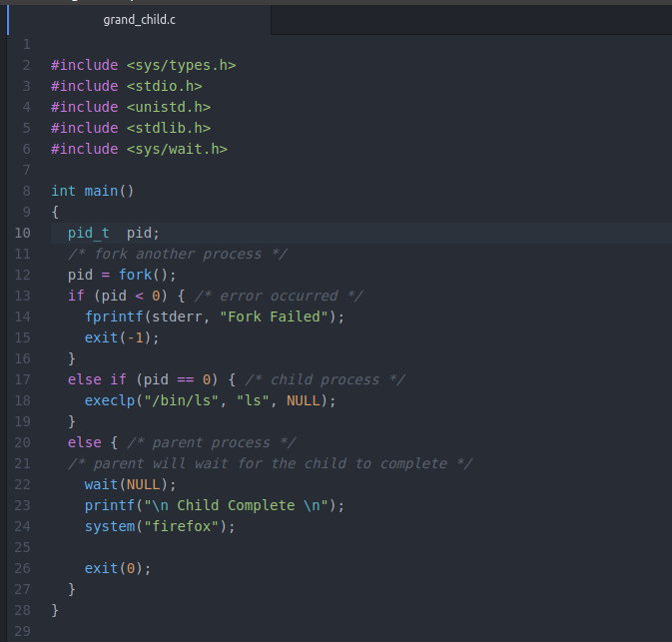Click printf 'Child Complete' line

click(x=215, y=506)
